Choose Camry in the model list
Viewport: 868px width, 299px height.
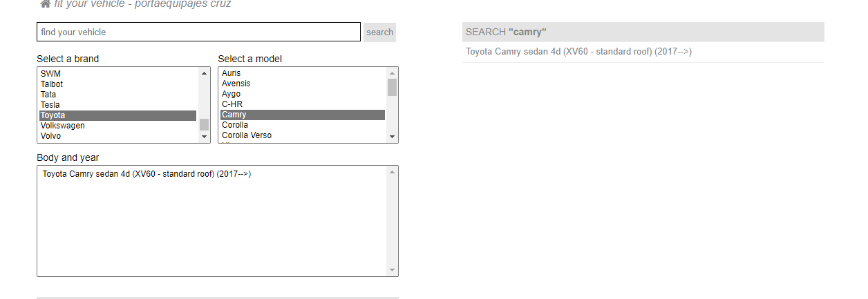(303, 115)
